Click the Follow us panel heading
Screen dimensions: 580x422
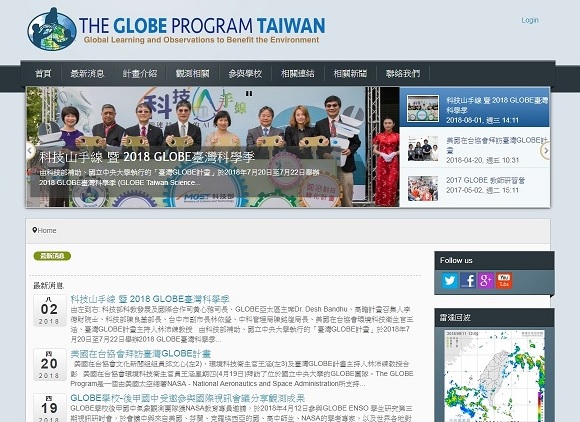tap(456, 260)
